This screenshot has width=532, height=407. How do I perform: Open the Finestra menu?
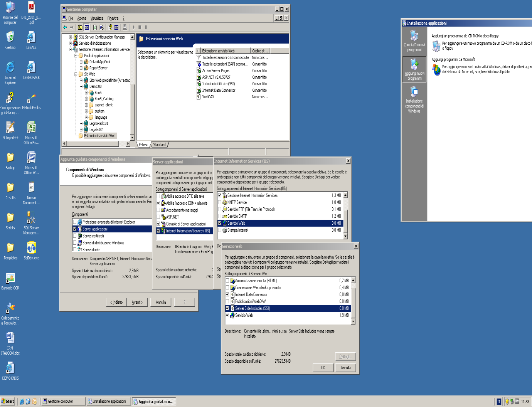click(113, 18)
